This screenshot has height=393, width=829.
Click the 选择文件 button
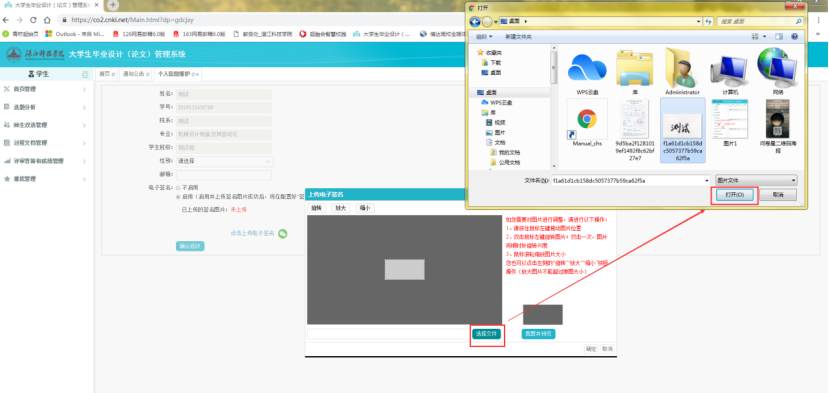click(x=486, y=334)
